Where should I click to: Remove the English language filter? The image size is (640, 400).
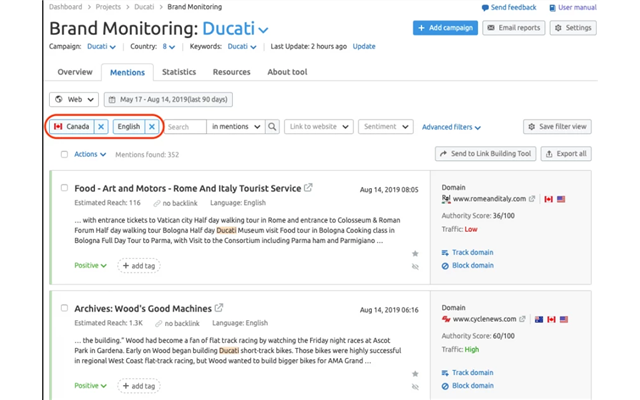151,127
